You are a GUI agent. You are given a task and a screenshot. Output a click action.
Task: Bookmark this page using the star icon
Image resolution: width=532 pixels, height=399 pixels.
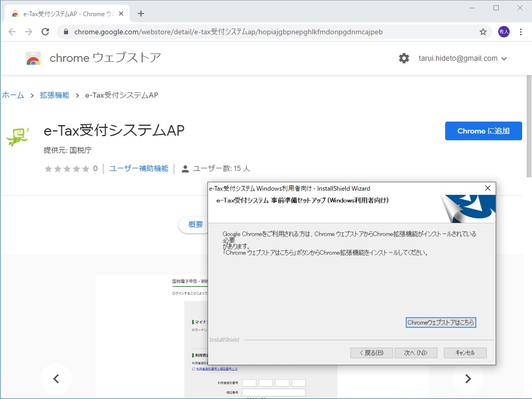pyautogui.click(x=483, y=32)
